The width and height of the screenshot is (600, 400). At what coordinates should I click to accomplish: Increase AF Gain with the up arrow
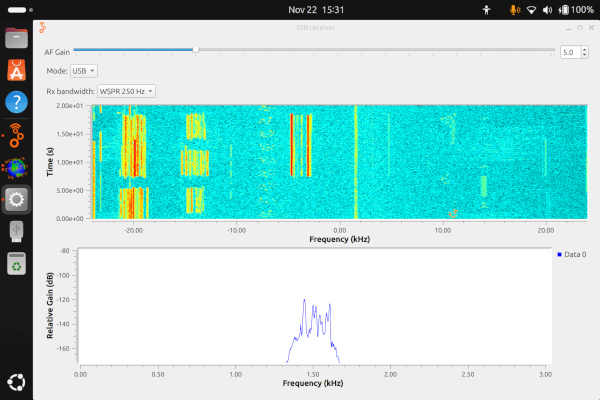pos(584,49)
